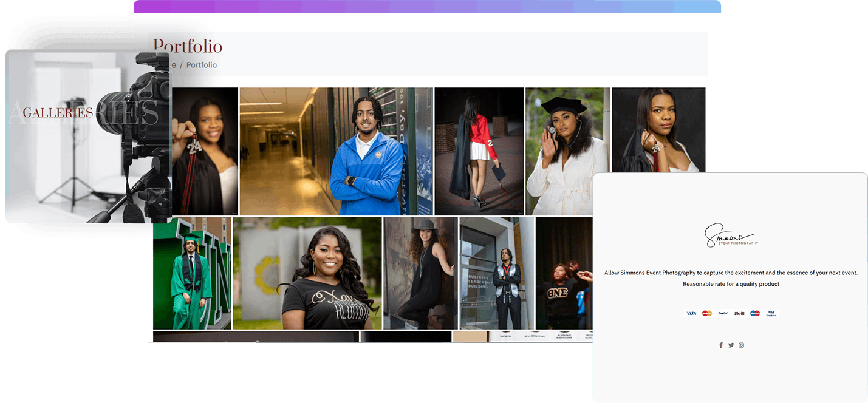Image resolution: width=868 pixels, height=403 pixels.
Task: Open photo of woman in red jacket
Action: click(x=479, y=151)
